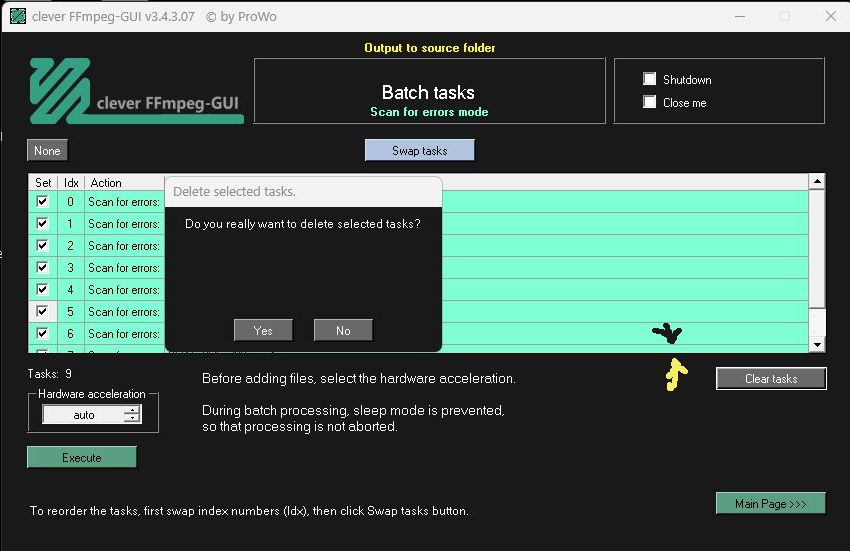The image size is (850, 551).
Task: Select Idx cell of task 6
Action: (70, 334)
